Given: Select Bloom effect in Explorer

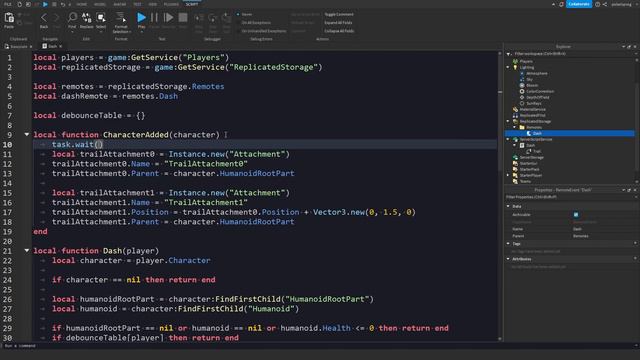Looking at the screenshot, I should coord(532,85).
